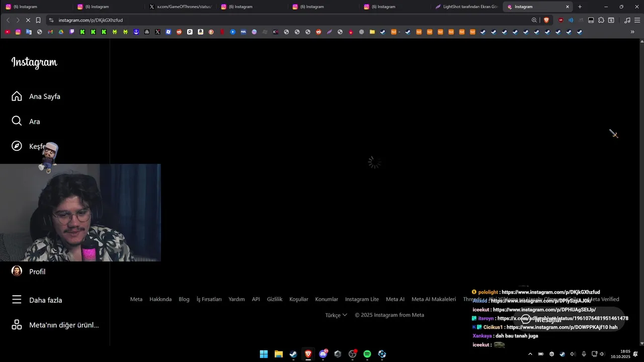Open the X bookmark in bookmarks bar

coord(157,32)
